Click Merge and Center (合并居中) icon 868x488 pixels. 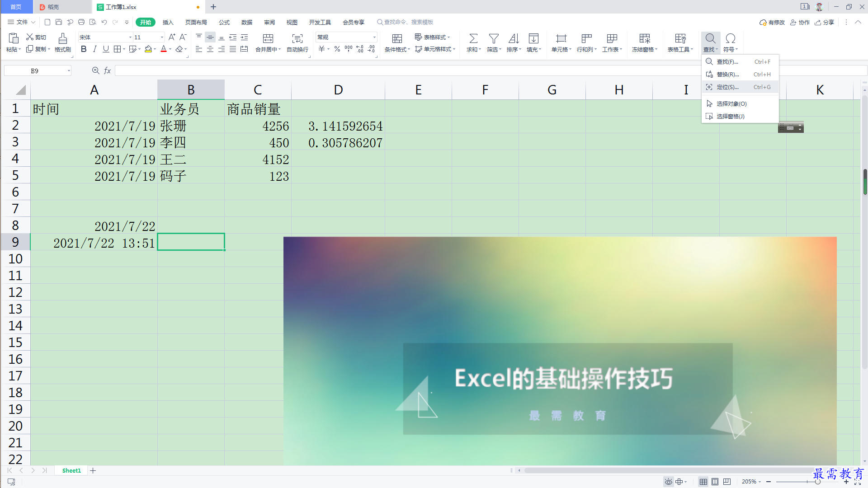[x=268, y=38]
